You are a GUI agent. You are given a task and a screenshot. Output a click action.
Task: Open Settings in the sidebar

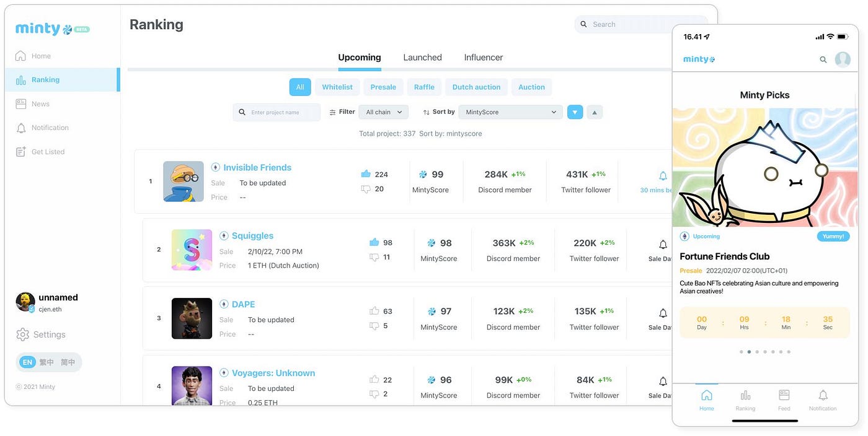tap(41, 334)
